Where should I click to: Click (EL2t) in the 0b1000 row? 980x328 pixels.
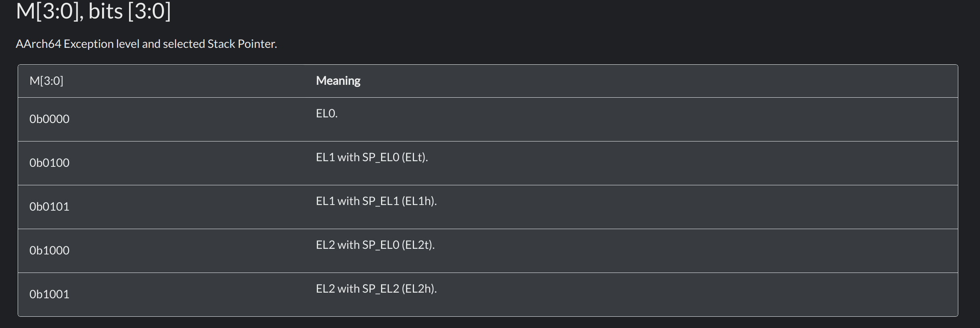point(418,245)
